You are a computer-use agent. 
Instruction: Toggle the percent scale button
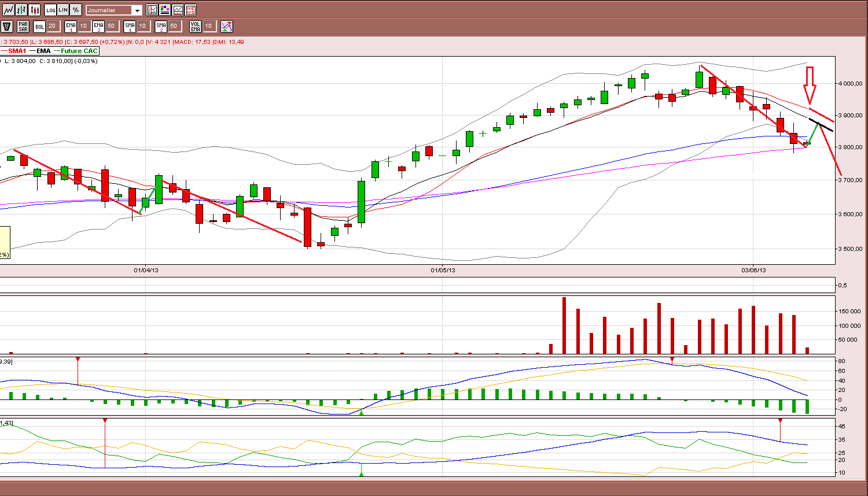76,10
